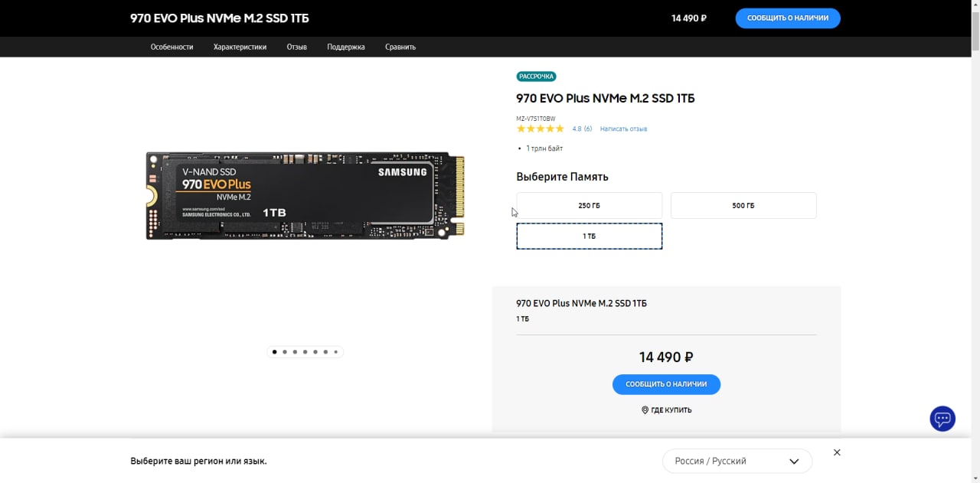Select the 1 ТБ memory option
The image size is (980, 483).
(589, 237)
